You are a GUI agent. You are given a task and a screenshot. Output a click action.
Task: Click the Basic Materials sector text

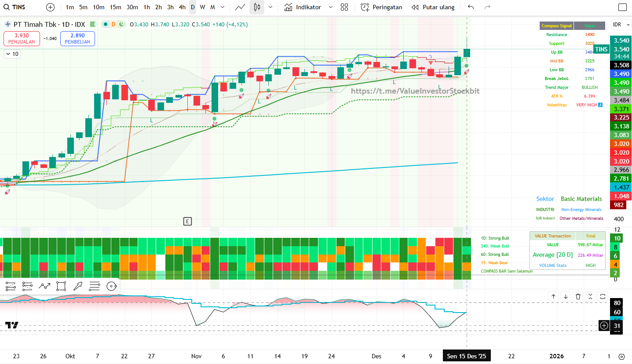(581, 199)
